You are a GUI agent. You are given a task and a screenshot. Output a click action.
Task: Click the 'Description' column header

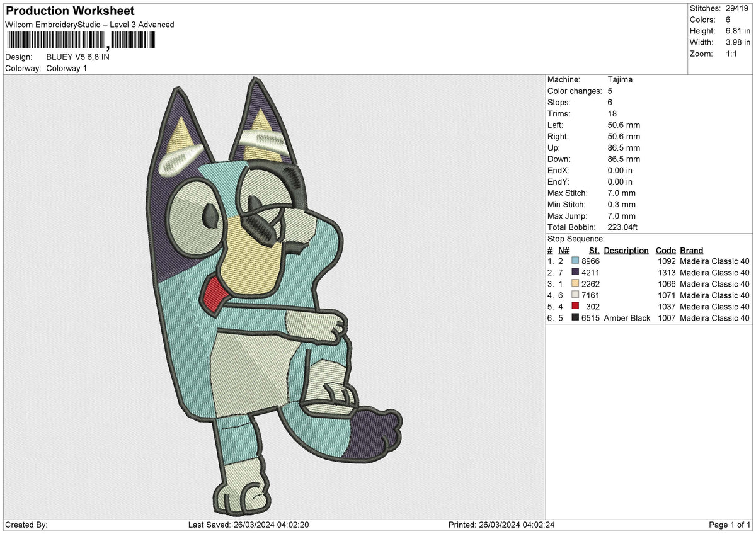[626, 250]
